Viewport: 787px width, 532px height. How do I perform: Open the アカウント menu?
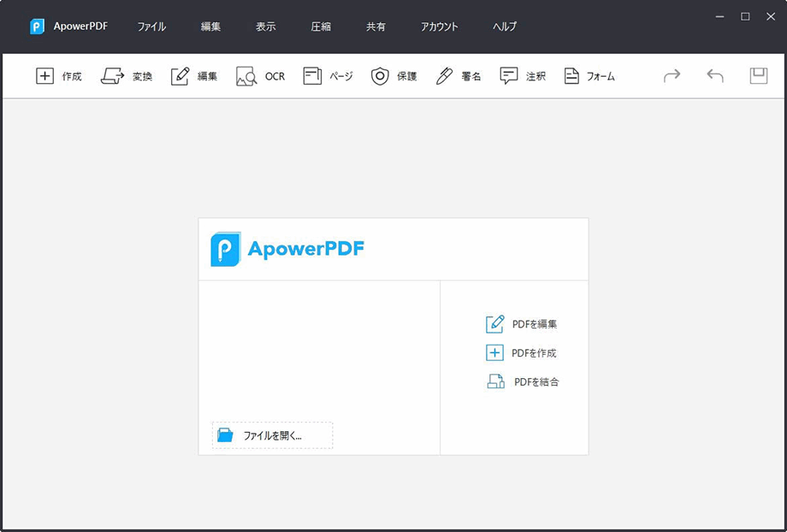pyautogui.click(x=439, y=27)
